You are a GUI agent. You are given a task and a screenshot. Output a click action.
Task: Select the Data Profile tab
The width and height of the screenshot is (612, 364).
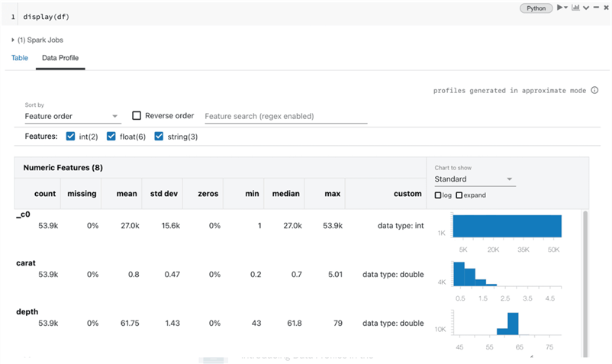[60, 58]
